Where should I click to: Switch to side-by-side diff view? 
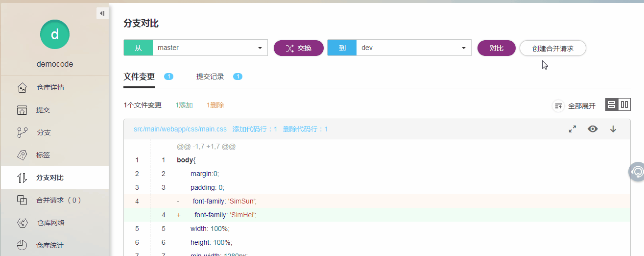click(x=624, y=104)
